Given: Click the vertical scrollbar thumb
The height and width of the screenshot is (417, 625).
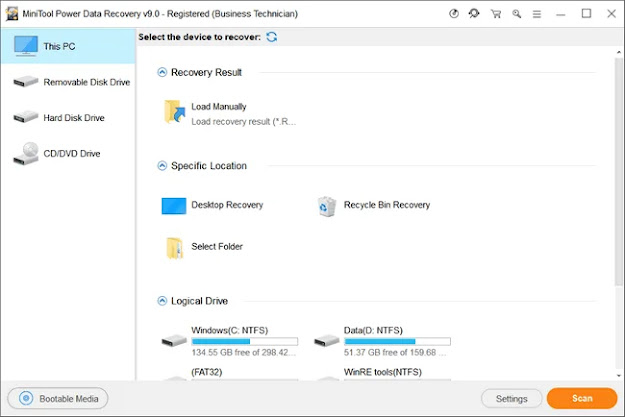Looking at the screenshot, I should pyautogui.click(x=619, y=171).
